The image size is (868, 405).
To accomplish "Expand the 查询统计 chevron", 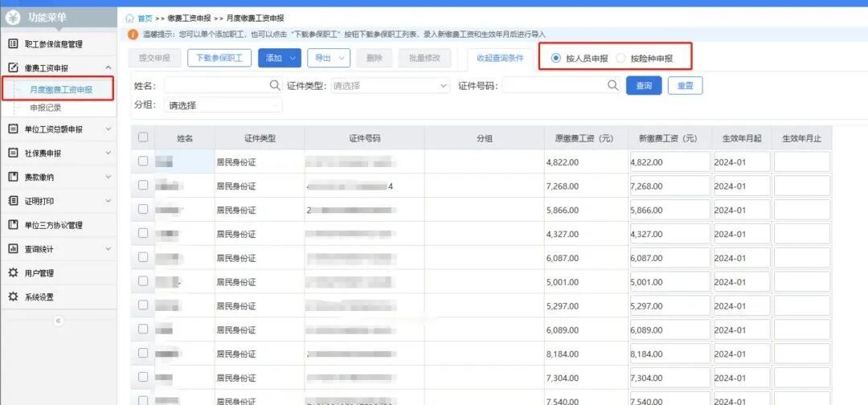I will [108, 248].
